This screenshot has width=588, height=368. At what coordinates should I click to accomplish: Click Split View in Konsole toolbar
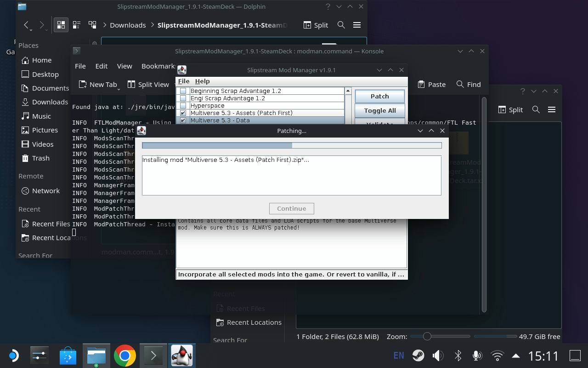[x=148, y=84]
